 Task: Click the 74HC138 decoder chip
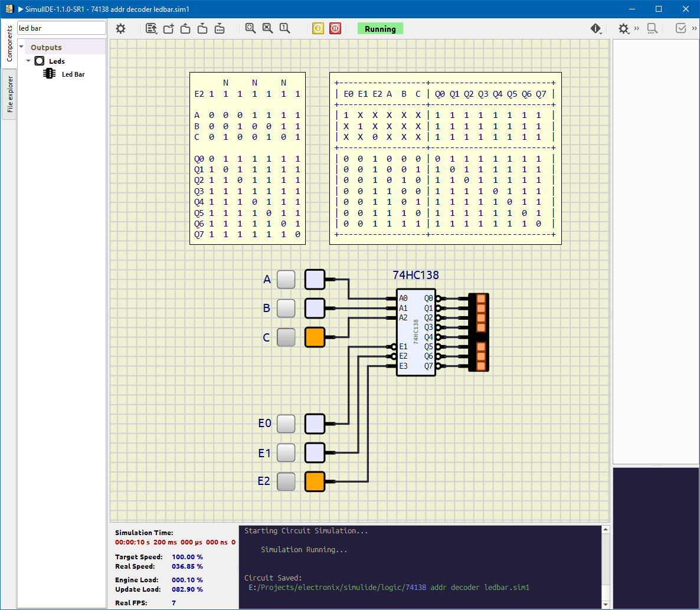point(416,332)
